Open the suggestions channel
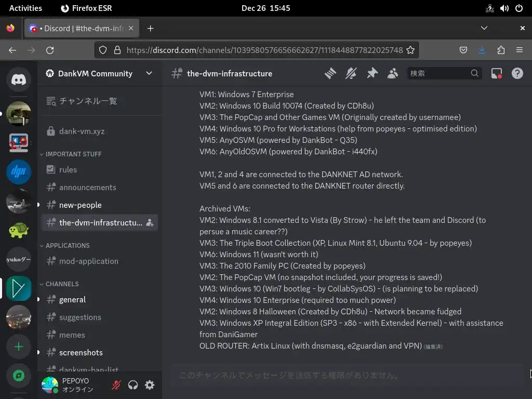 click(x=99, y=317)
